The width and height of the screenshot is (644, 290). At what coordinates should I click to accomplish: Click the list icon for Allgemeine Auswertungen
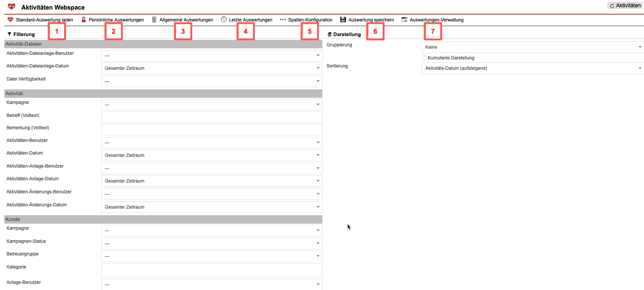coord(154,20)
